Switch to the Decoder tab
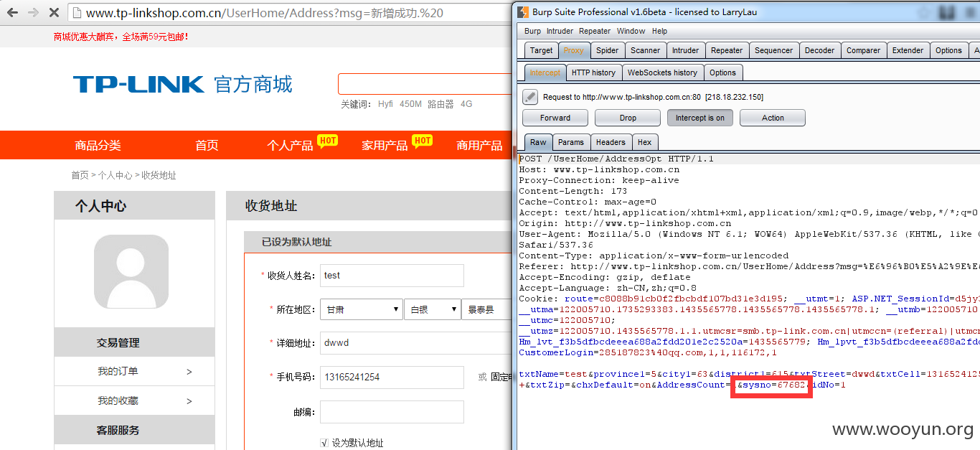The image size is (980, 450). [x=819, y=50]
